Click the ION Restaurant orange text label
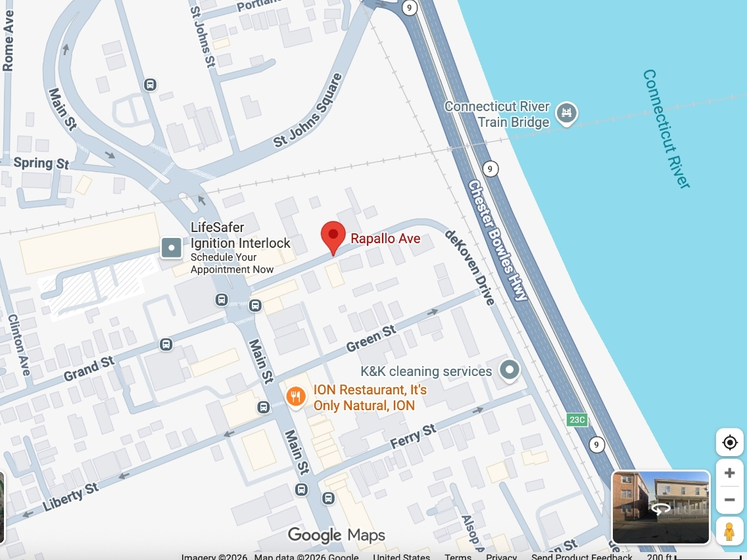Image resolution: width=747 pixels, height=560 pixels. pos(370,398)
